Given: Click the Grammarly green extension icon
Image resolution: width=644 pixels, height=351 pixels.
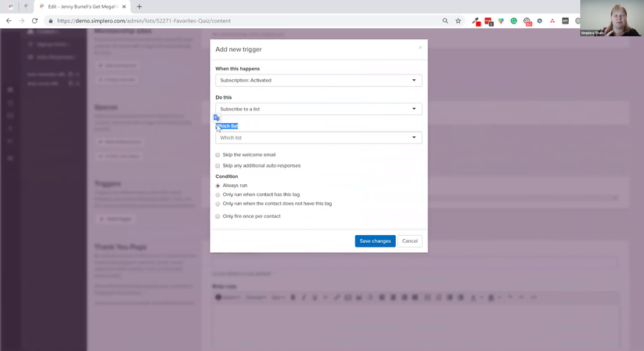Looking at the screenshot, I should [x=514, y=20].
